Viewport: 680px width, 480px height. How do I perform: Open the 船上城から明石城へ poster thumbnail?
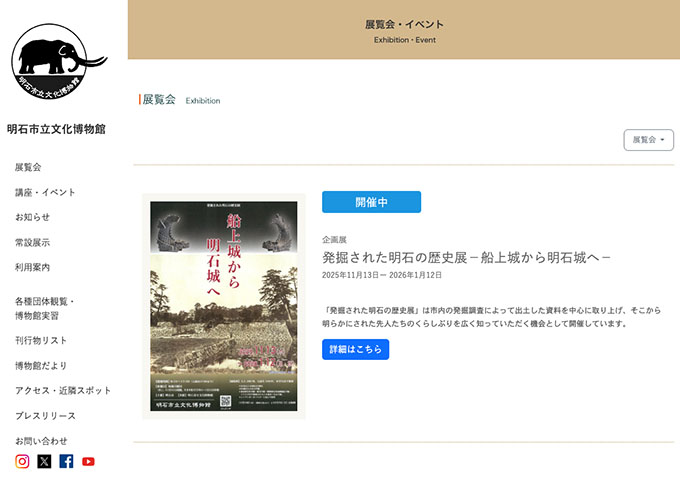click(x=224, y=306)
